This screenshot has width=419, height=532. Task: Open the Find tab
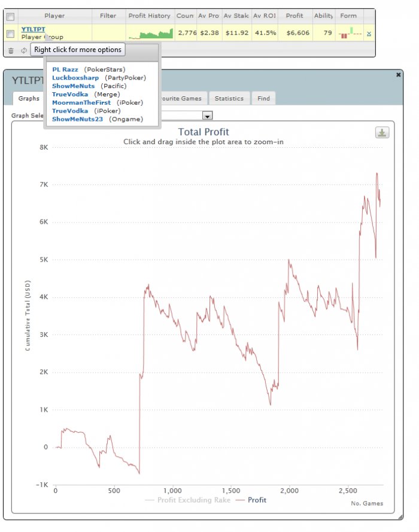click(263, 98)
